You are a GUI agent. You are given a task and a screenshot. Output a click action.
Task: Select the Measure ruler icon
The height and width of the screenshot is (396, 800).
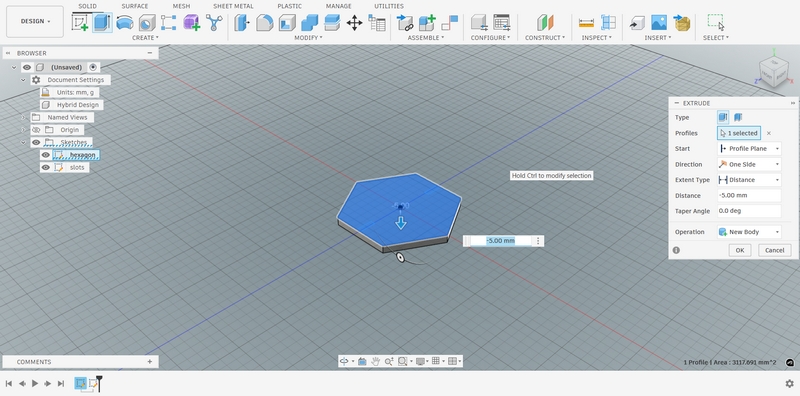pos(586,22)
